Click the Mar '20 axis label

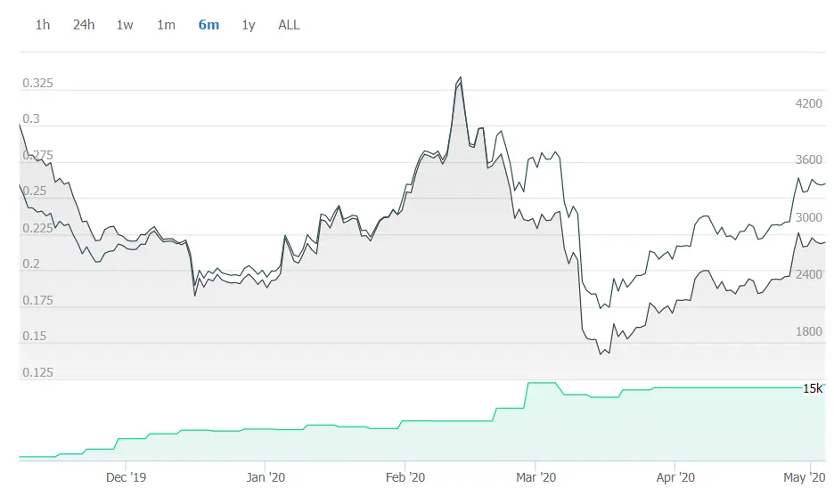click(536, 477)
